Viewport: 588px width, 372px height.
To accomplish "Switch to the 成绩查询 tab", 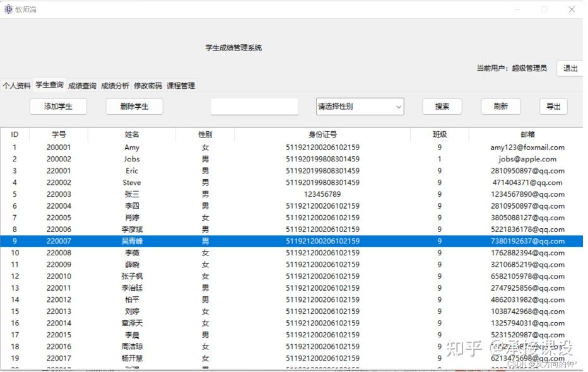I will tap(81, 85).
